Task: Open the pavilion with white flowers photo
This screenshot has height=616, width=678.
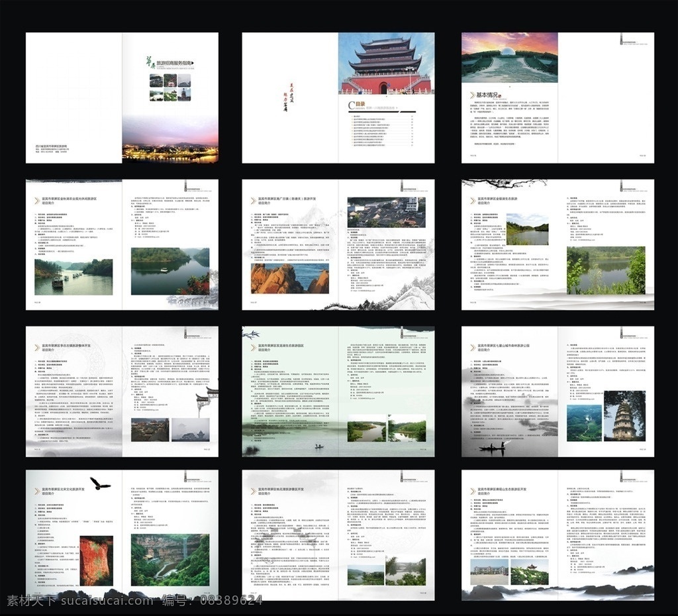Action: (530, 573)
